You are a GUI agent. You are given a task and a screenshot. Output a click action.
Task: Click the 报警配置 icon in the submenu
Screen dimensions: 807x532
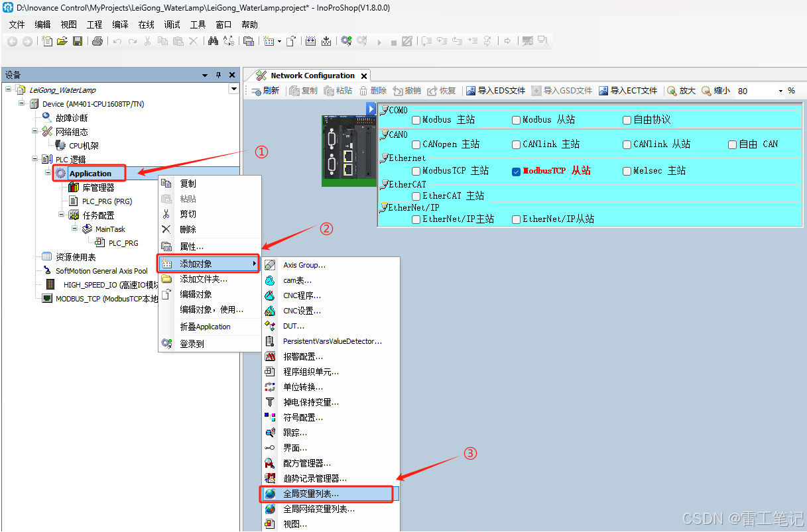pos(270,356)
